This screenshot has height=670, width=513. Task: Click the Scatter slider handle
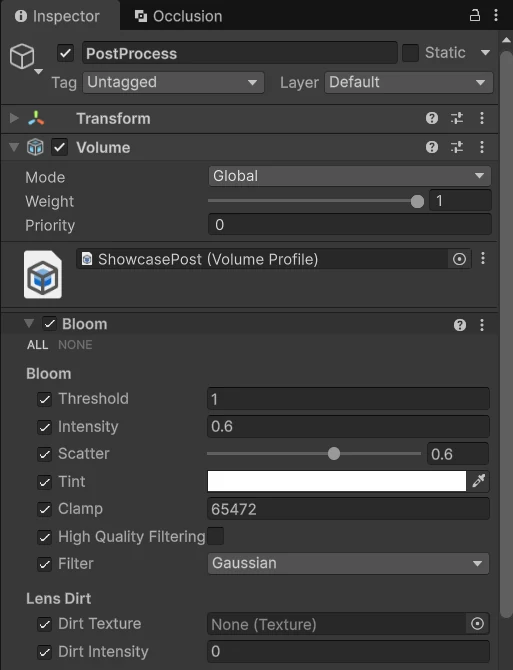(x=334, y=453)
